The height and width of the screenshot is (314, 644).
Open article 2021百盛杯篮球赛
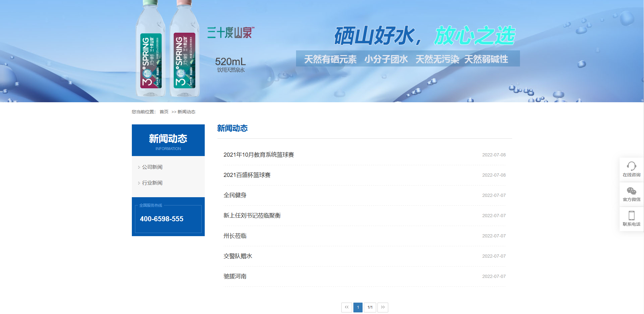coord(247,175)
